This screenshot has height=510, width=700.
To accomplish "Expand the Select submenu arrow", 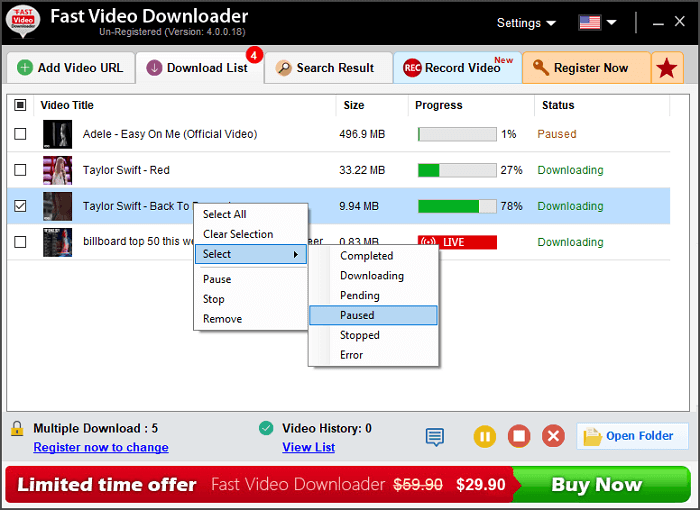I will tap(296, 255).
